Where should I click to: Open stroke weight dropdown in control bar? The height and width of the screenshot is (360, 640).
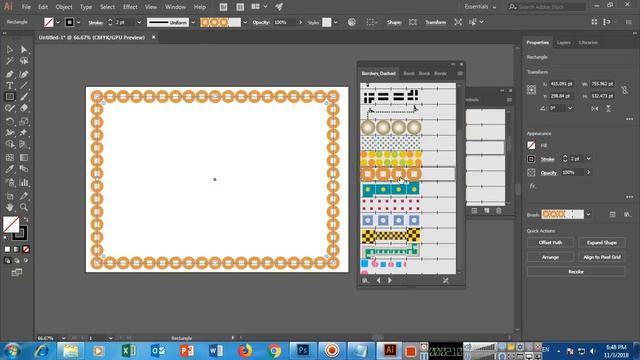(139, 22)
